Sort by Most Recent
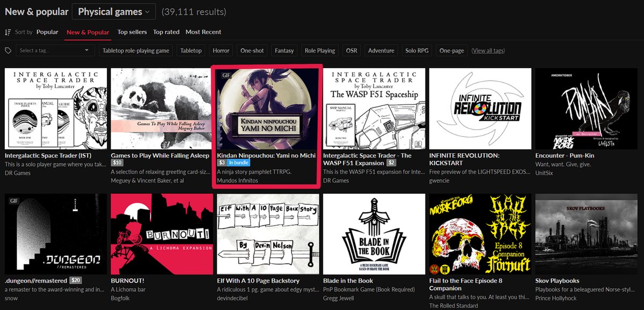 [203, 32]
